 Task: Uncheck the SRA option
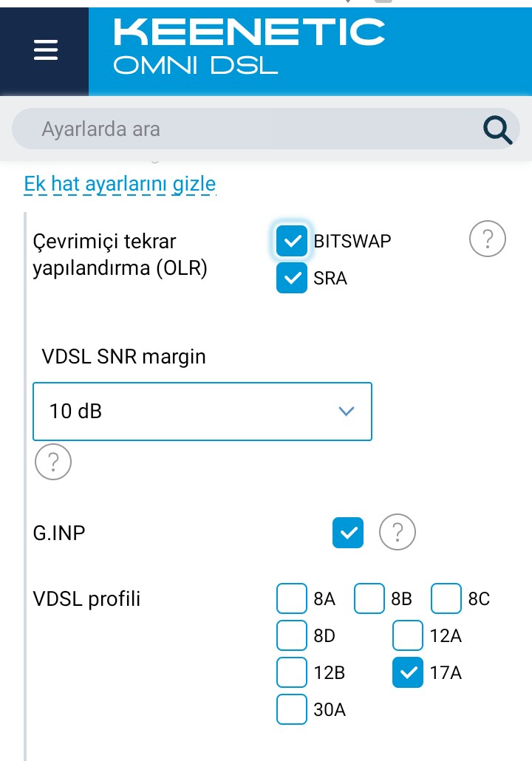292,278
